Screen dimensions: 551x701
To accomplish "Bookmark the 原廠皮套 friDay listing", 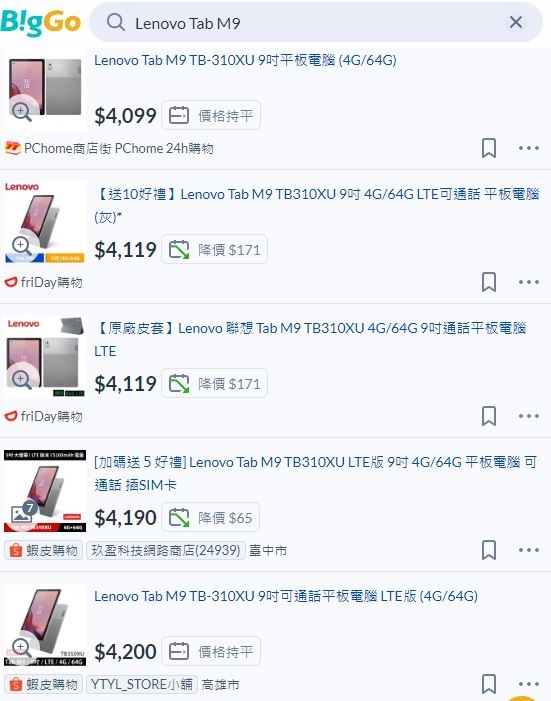I will tap(489, 416).
